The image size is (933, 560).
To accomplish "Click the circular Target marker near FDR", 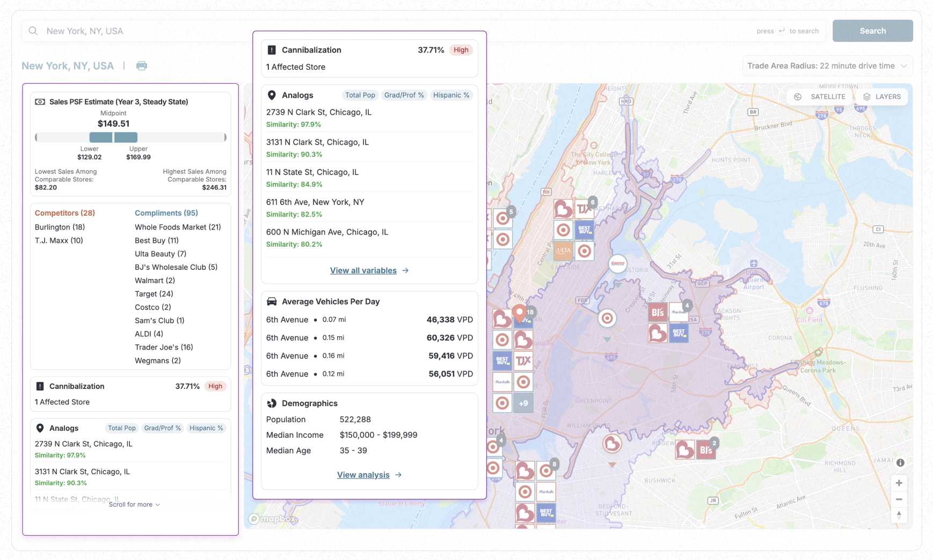I will click(x=607, y=318).
